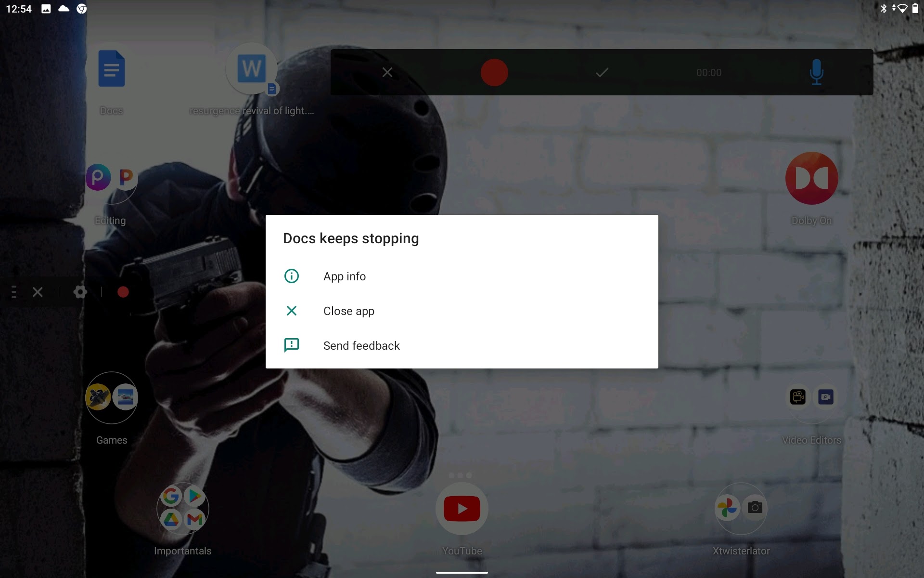This screenshot has height=578, width=924.
Task: Open the Docs app icon
Action: click(111, 69)
